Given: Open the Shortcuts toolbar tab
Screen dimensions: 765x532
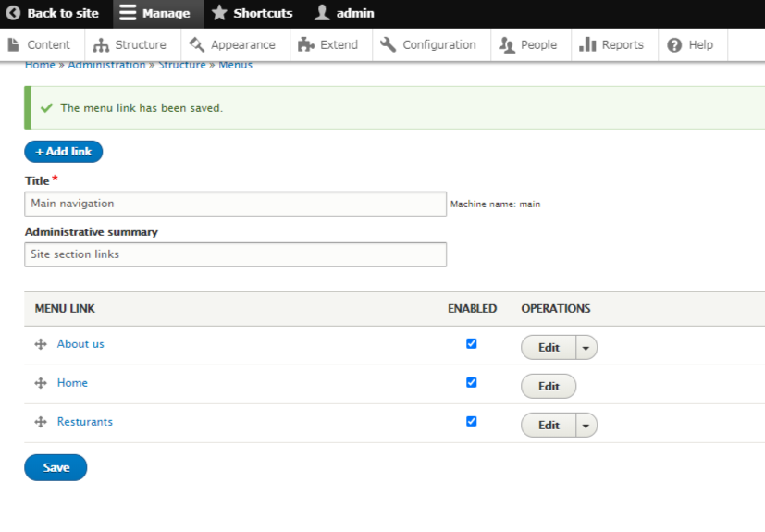Looking at the screenshot, I should coord(253,14).
